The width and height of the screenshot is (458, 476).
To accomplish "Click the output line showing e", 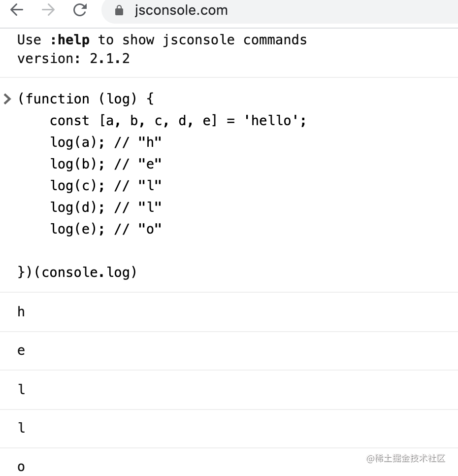I will pyautogui.click(x=21, y=350).
